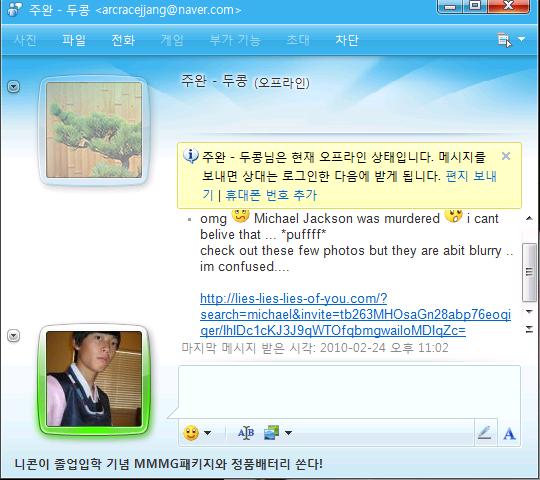Click the info icon in yellow notification
540x480 pixels.
[190, 156]
